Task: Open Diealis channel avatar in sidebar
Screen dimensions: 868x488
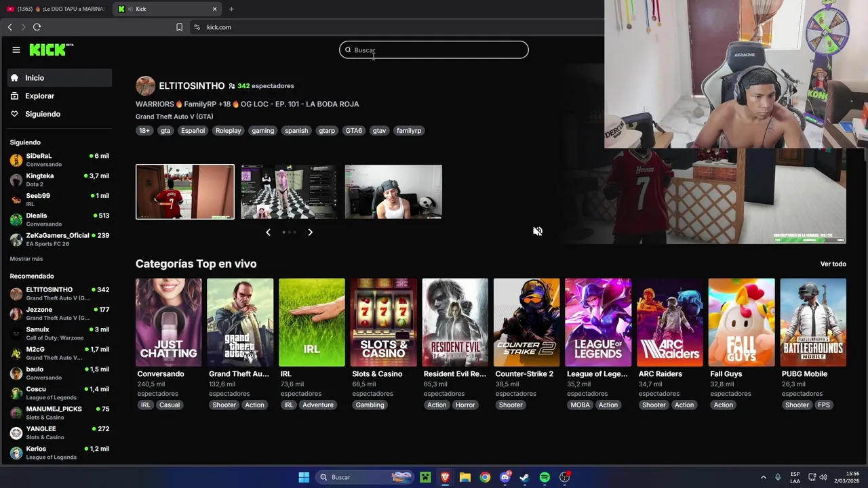Action: pyautogui.click(x=16, y=220)
